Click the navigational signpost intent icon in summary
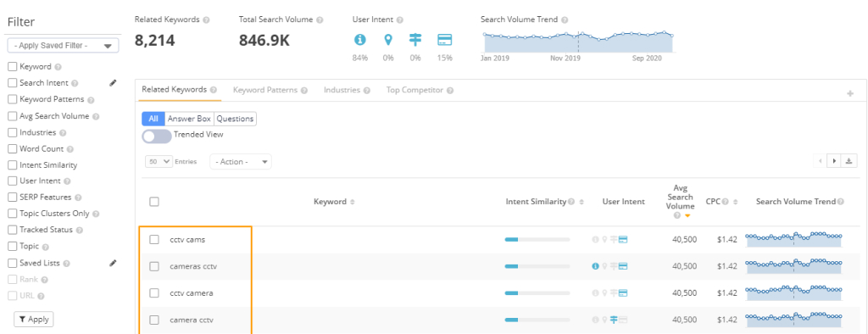 415,40
